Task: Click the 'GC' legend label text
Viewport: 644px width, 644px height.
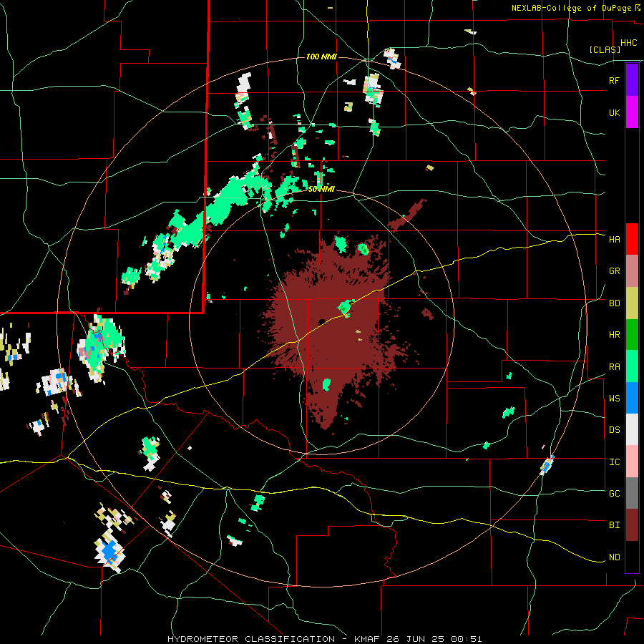Action: (614, 494)
